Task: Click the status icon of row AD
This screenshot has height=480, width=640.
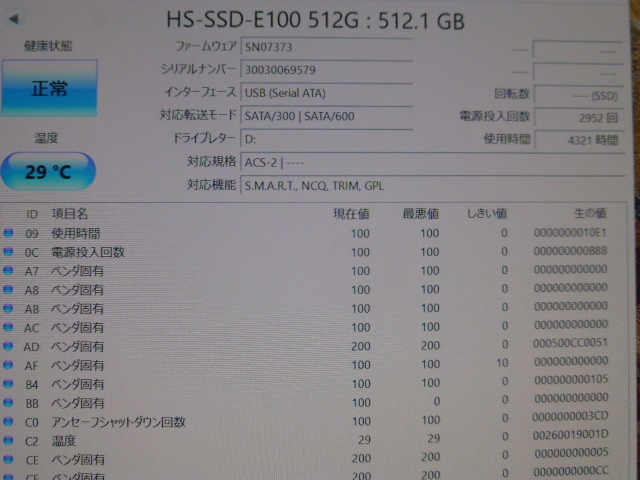Action: coord(8,346)
